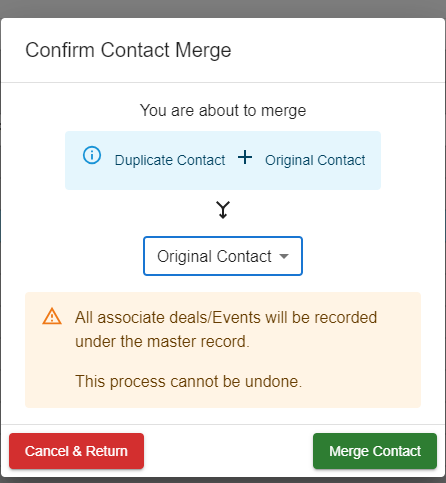Click the plus icon between contact names
446x483 pixels.
245,157
